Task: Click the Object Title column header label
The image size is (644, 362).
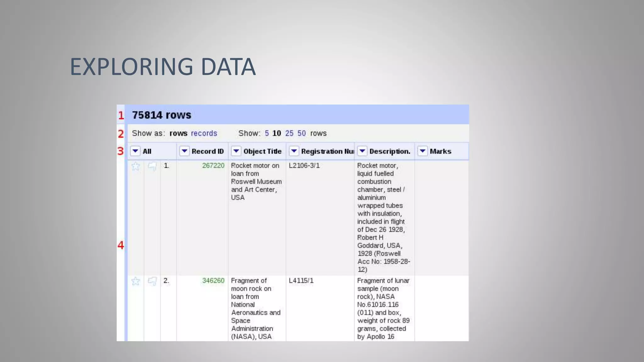Action: pos(263,151)
